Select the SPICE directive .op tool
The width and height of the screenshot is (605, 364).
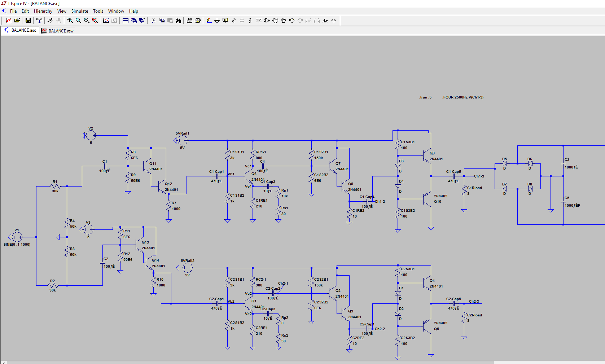[x=333, y=21]
